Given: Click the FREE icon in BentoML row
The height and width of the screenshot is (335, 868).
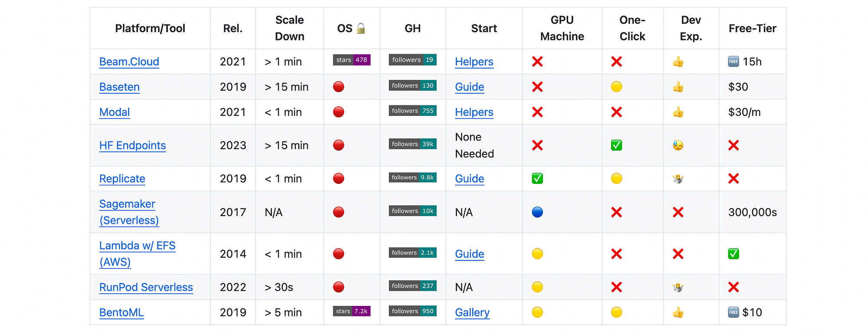Looking at the screenshot, I should [733, 312].
